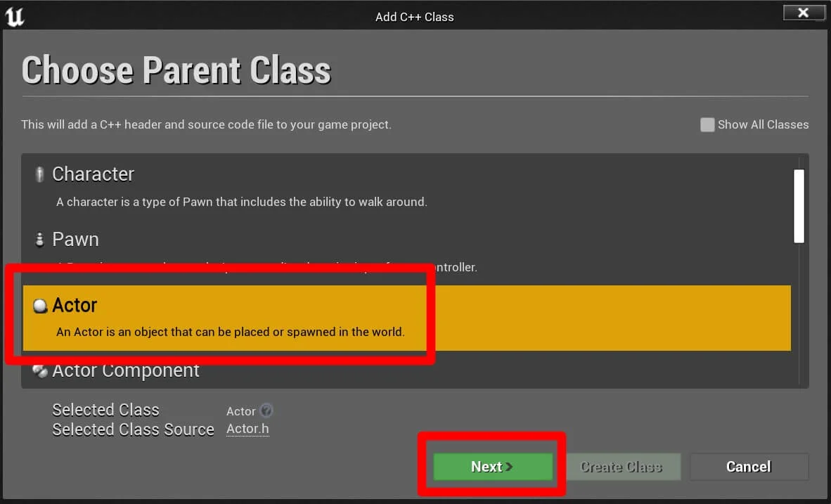Click the Character class description text
The width and height of the screenshot is (831, 504).
(x=241, y=202)
